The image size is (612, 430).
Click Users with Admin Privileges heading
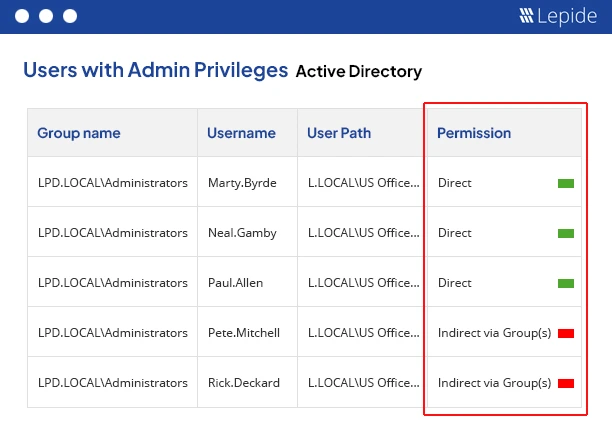[155, 71]
